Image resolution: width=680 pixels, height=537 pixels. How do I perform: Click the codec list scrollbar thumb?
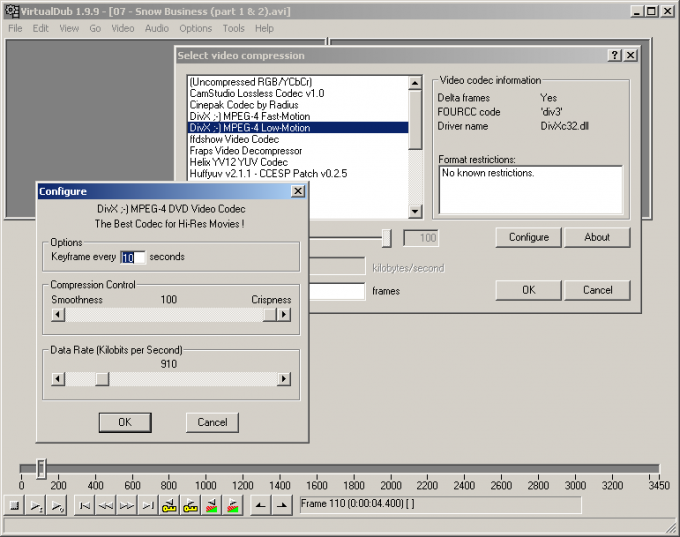pos(415,120)
